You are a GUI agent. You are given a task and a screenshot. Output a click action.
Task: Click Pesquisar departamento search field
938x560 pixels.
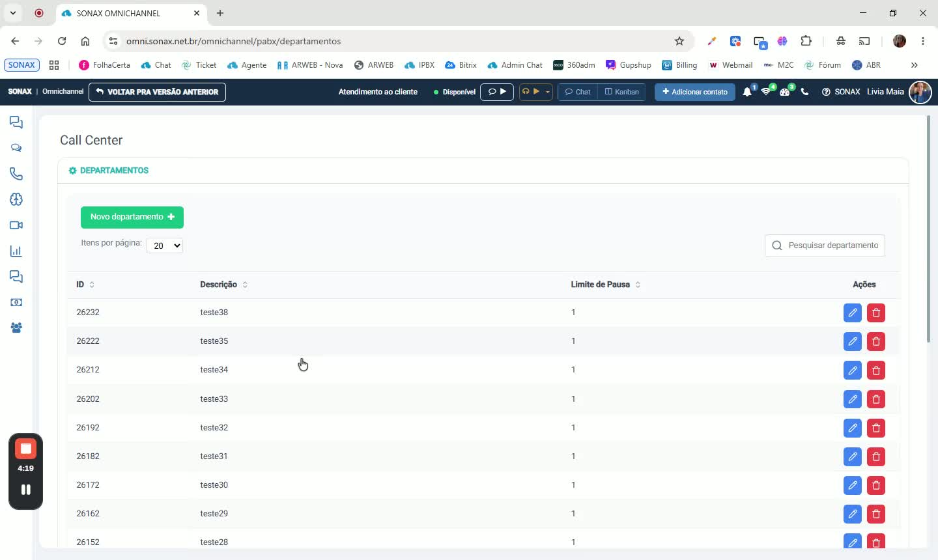click(x=825, y=245)
